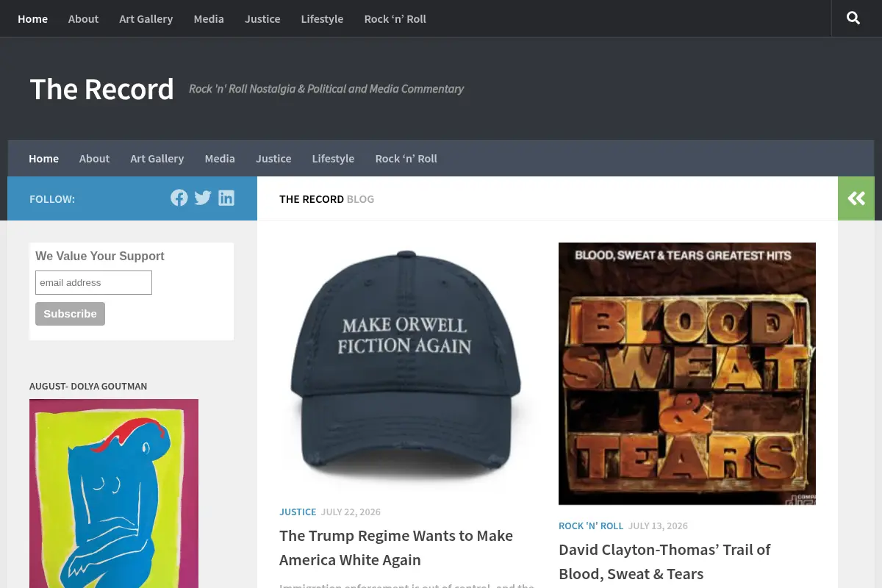This screenshot has height=588, width=882.
Task: Open the search magnifier icon
Action: 853,18
